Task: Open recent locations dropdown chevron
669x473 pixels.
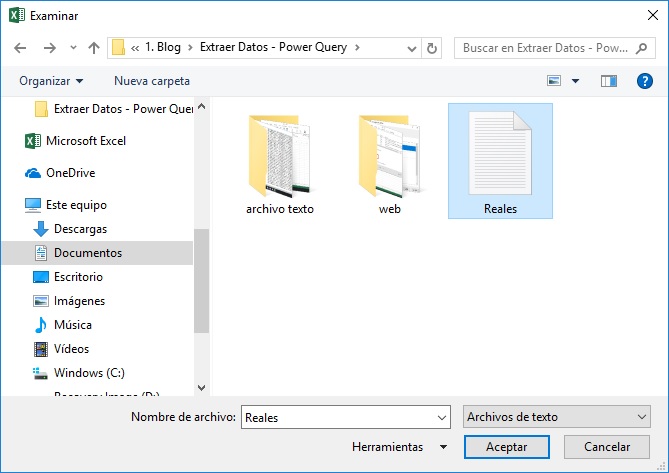Action: (x=73, y=47)
